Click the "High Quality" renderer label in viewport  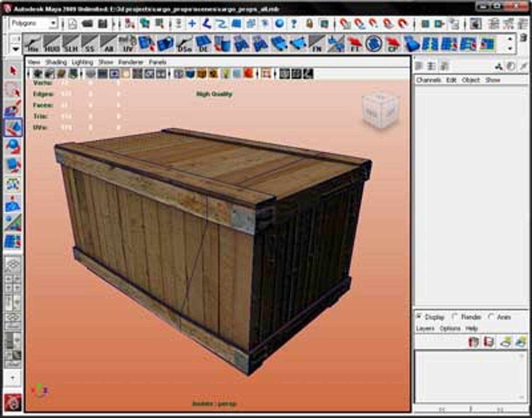click(x=214, y=94)
